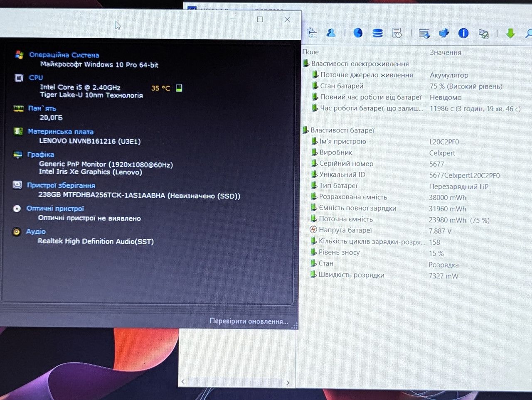Screen dimensions: 532x400
Task: Open the report with clock toolbar icon
Action: (397, 33)
